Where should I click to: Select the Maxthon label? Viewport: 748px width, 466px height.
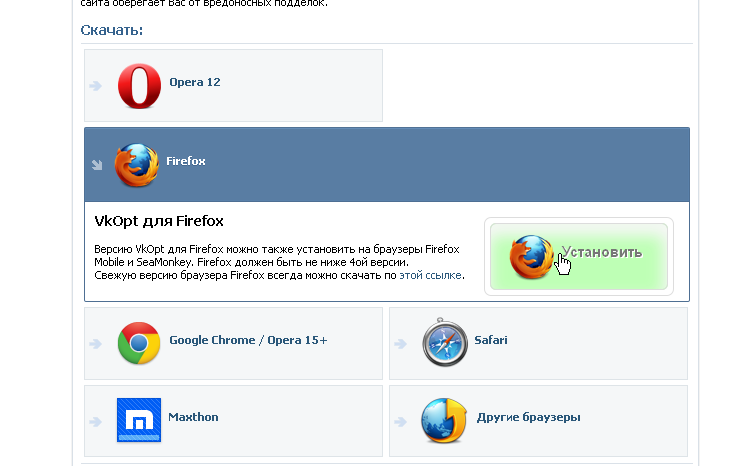click(193, 417)
